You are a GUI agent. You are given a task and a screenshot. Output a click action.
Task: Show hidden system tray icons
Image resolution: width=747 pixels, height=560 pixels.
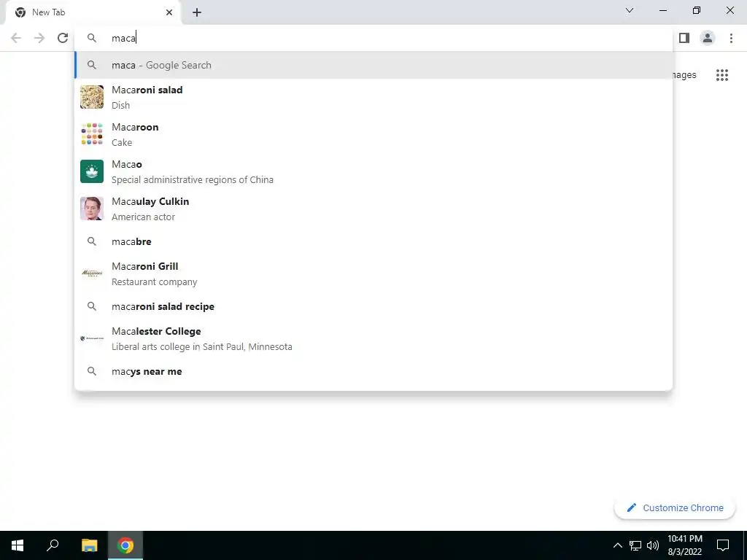click(x=617, y=545)
